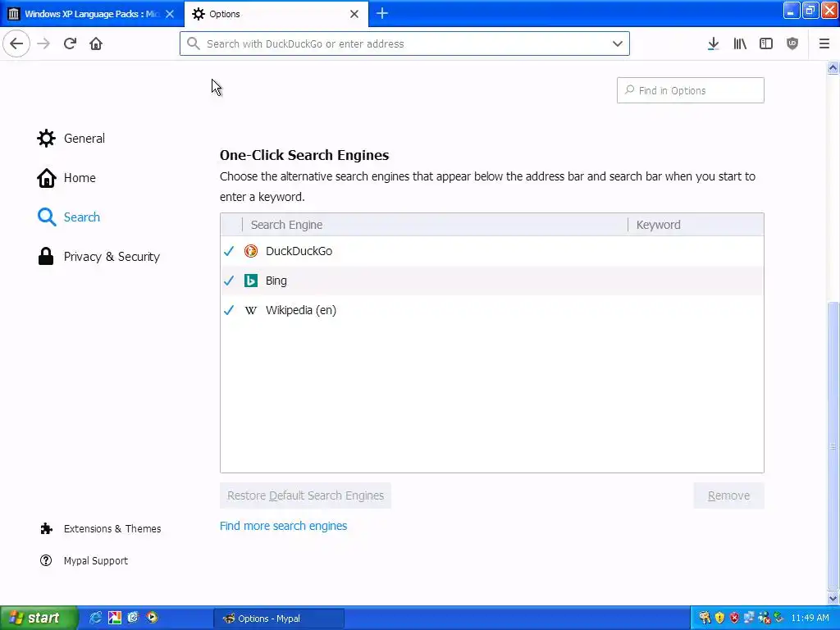Uncheck the Bing search engine
Viewport: 840px width, 630px height.
click(x=229, y=281)
